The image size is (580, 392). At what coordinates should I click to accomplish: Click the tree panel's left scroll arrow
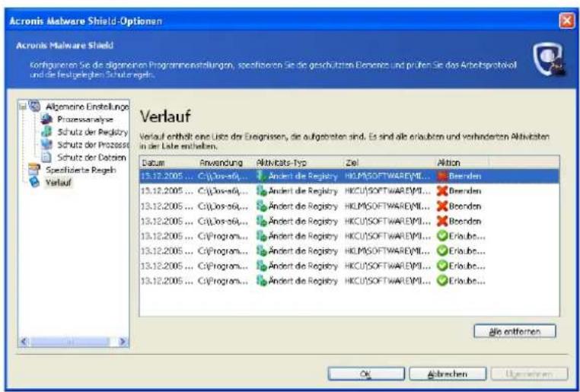point(24,341)
